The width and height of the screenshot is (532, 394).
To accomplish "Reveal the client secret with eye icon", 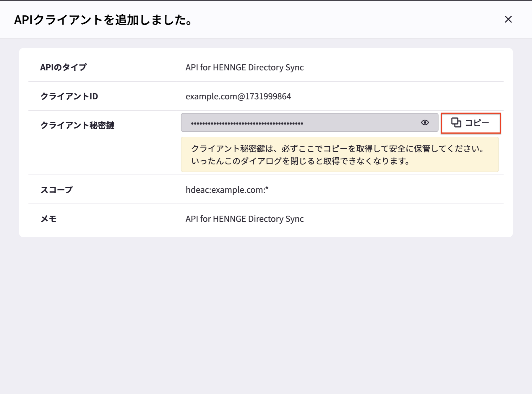I will point(425,122).
